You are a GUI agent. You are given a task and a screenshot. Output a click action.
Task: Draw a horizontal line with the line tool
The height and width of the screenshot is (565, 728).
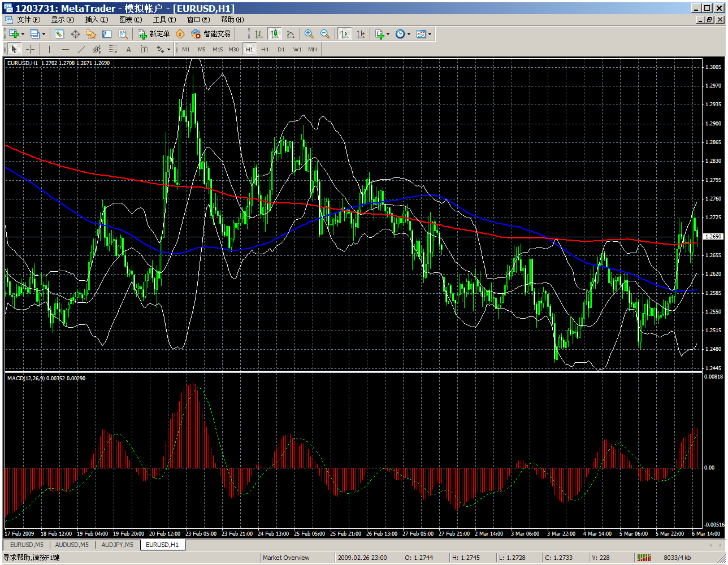coord(65,49)
